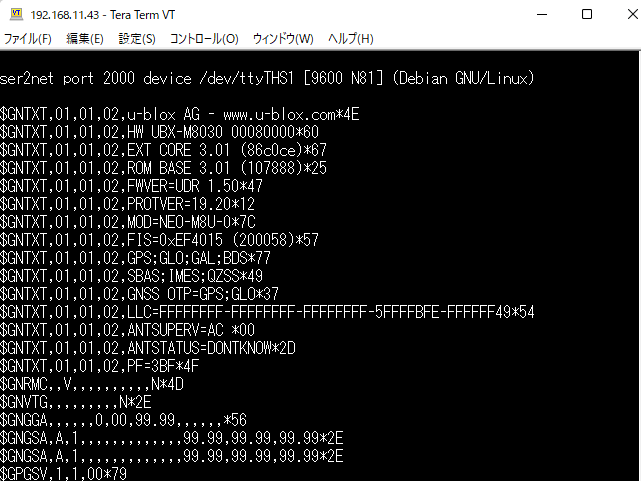Click the ANTSTATUS=DONTKNOW line
Viewport: 641px width, 481px height.
click(x=148, y=348)
